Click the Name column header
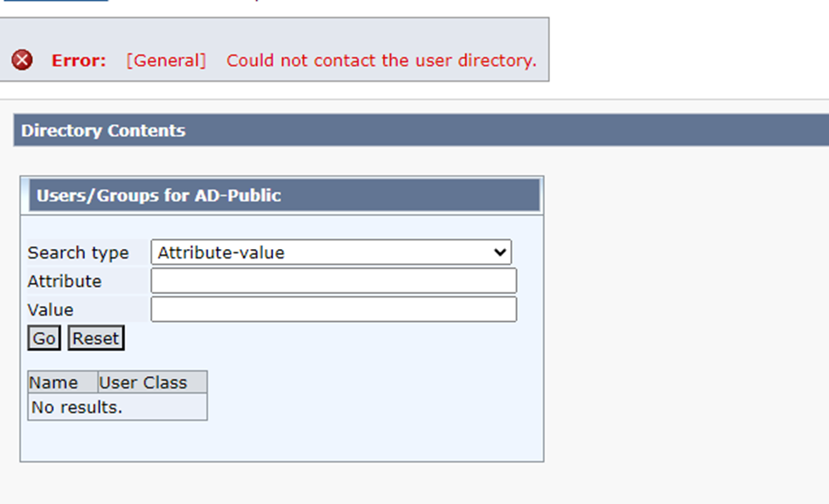 54,382
